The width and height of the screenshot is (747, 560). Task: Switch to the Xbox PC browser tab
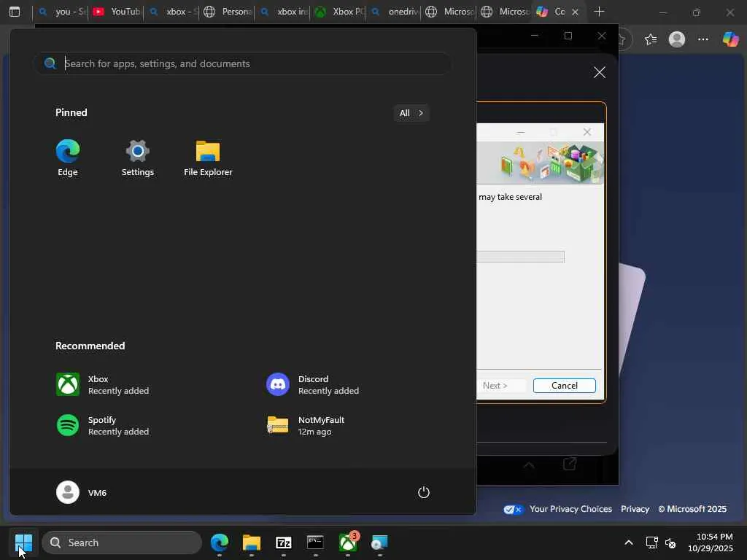(x=338, y=12)
